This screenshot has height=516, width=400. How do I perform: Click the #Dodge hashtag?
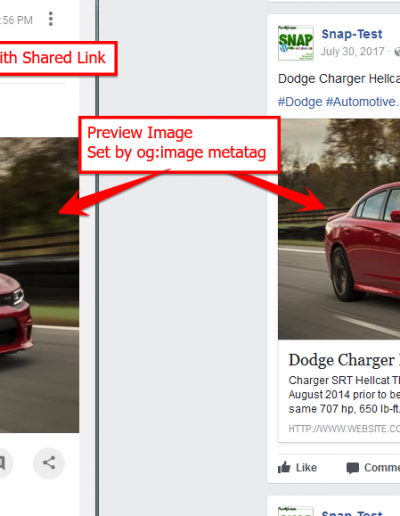pos(300,102)
